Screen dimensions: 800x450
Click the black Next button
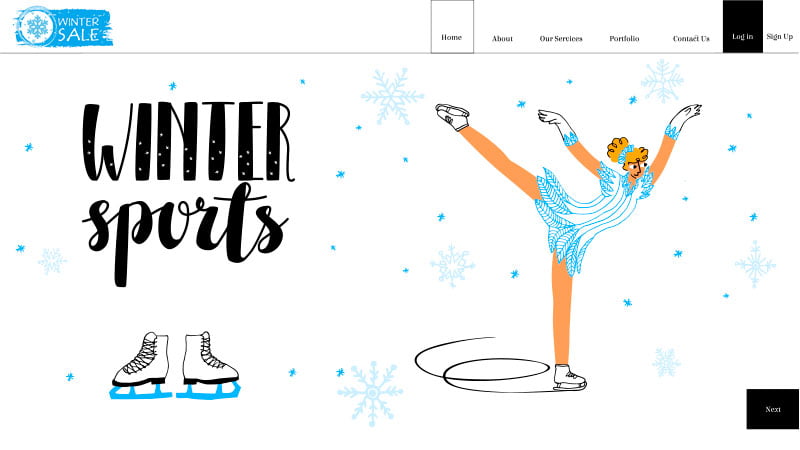[772, 409]
